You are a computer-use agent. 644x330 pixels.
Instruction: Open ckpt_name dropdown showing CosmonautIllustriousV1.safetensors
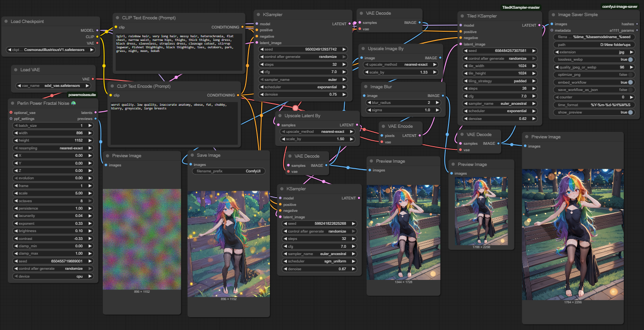(x=51, y=50)
